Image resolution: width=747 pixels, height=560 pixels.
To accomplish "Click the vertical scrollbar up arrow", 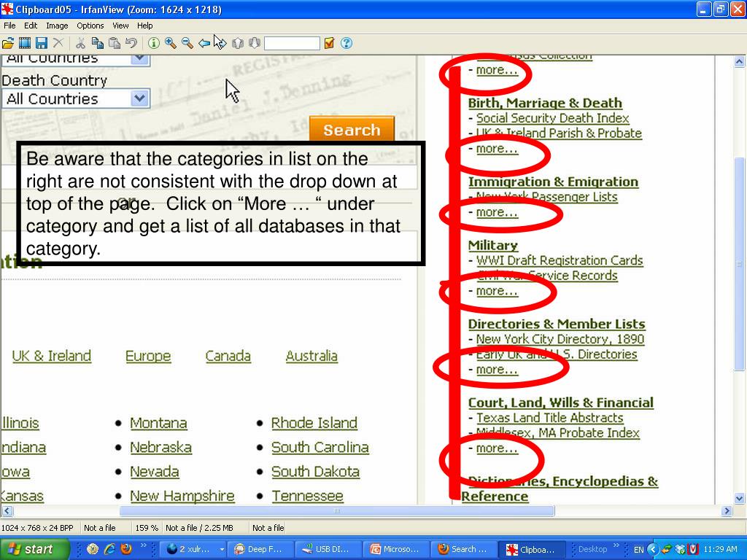I will [x=740, y=61].
